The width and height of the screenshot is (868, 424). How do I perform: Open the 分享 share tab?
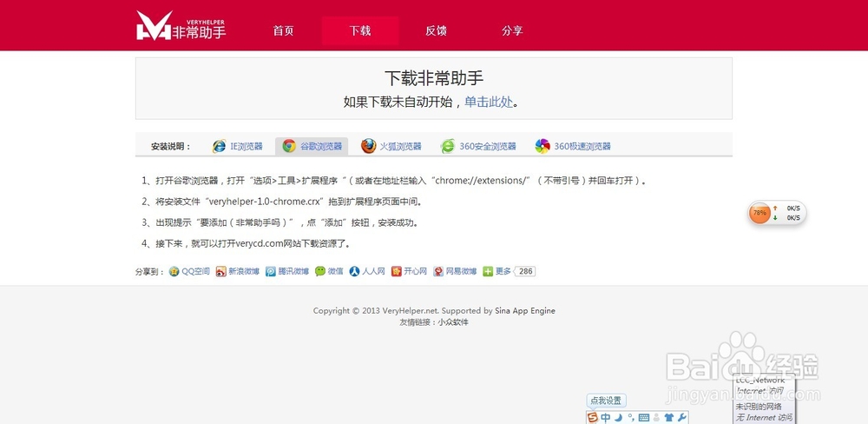(512, 30)
